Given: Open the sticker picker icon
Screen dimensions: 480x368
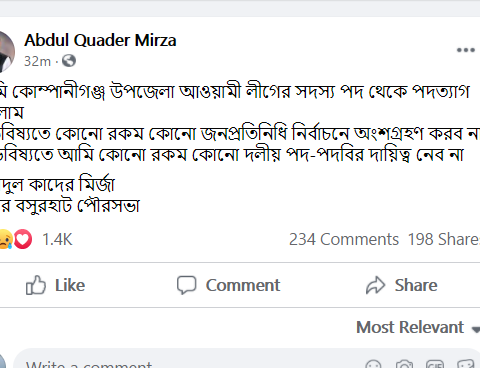Looking at the screenshot, I should tap(466, 364).
